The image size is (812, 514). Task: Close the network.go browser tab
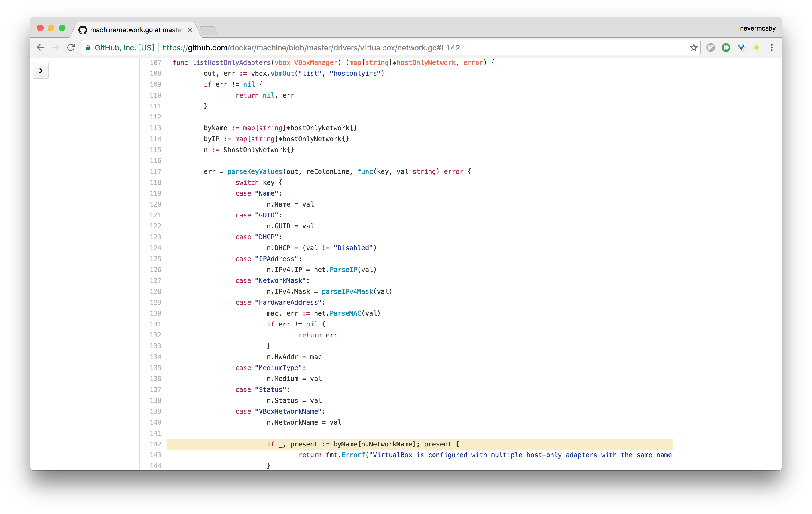(x=190, y=30)
